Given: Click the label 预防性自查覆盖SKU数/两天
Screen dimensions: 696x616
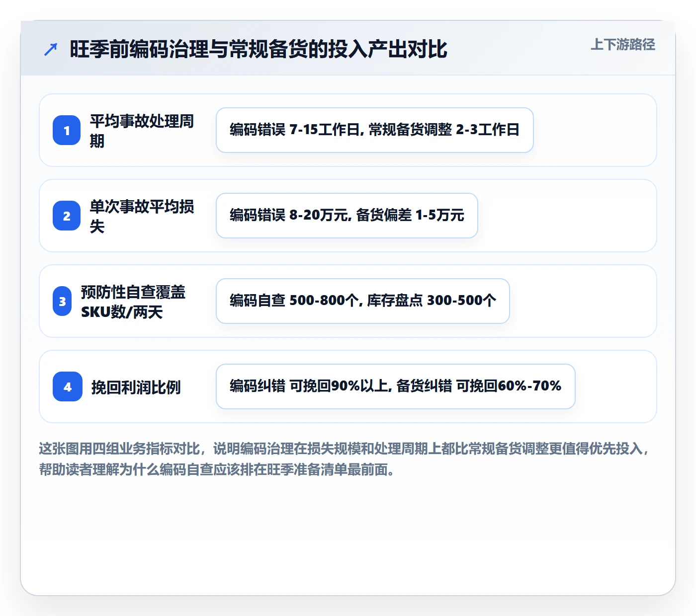Looking at the screenshot, I should 133,302.
